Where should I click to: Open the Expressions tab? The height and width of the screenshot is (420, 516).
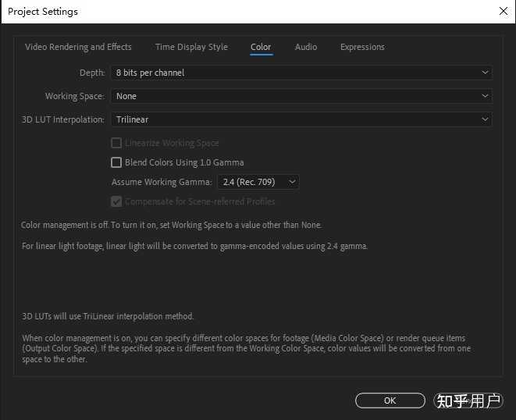tap(362, 47)
